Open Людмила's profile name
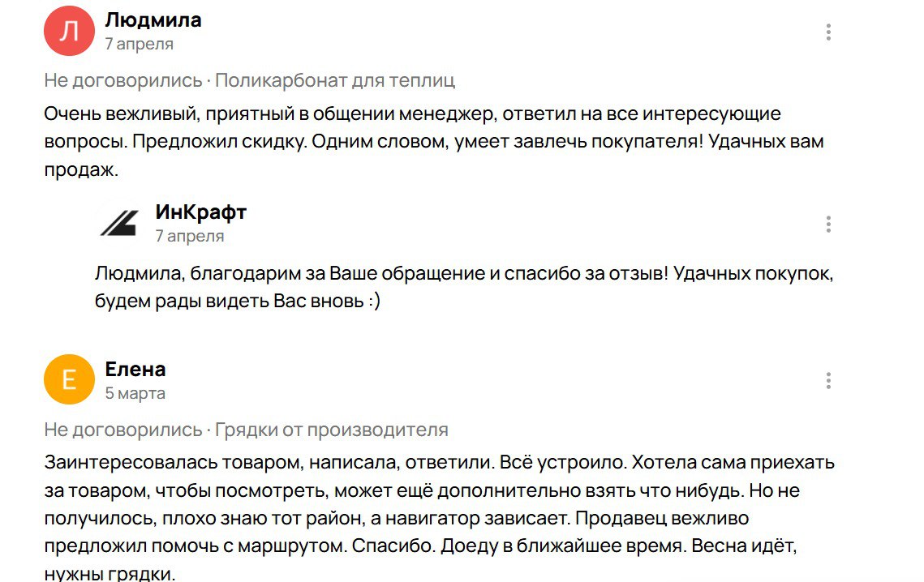 point(153,20)
